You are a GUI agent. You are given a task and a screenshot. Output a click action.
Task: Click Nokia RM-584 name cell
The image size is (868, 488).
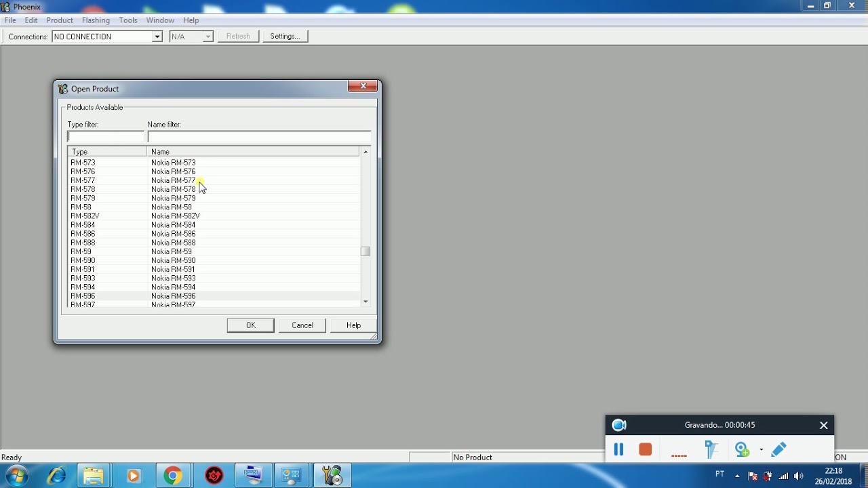point(174,225)
